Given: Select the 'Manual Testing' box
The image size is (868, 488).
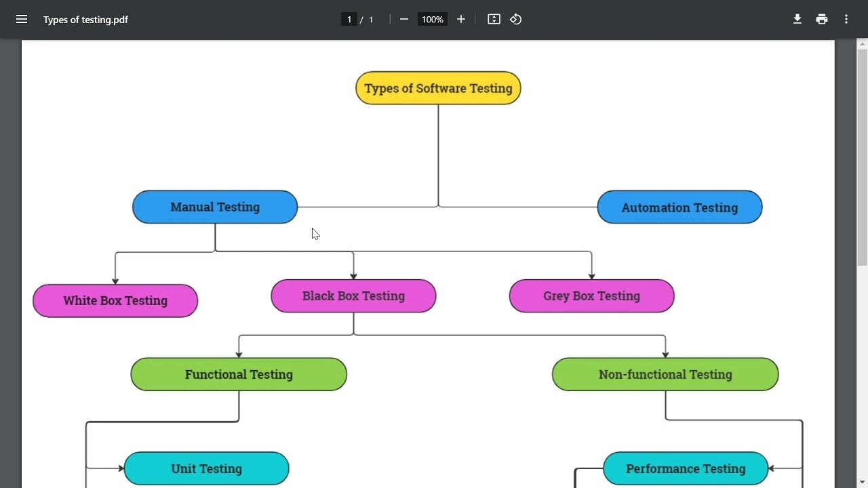Looking at the screenshot, I should 215,207.
